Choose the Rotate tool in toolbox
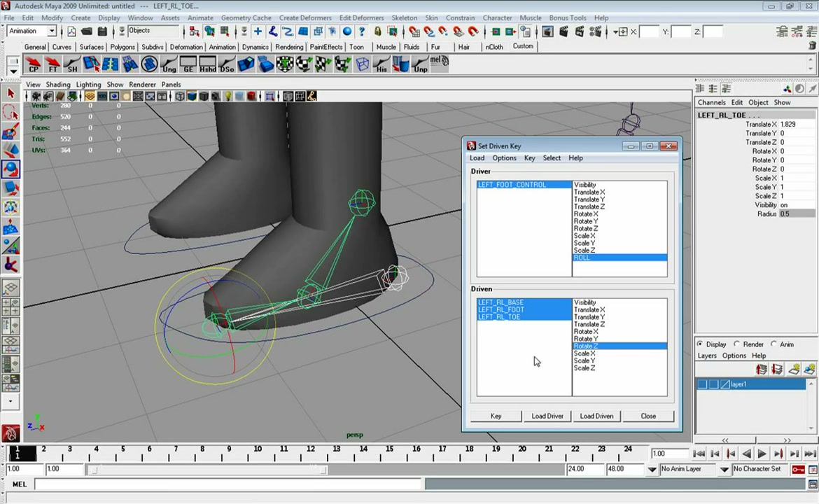 pyautogui.click(x=10, y=169)
